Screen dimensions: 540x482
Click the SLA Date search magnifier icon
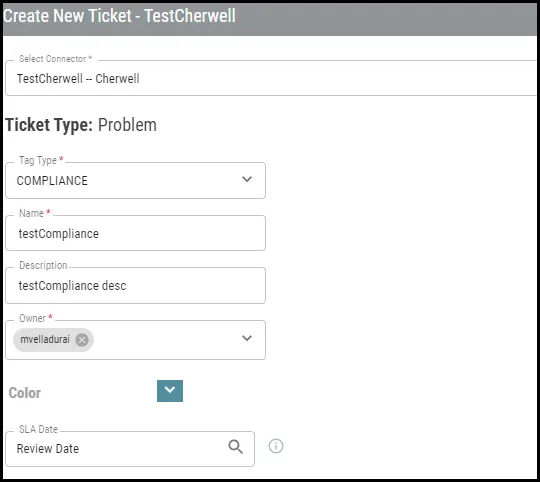pos(236,447)
